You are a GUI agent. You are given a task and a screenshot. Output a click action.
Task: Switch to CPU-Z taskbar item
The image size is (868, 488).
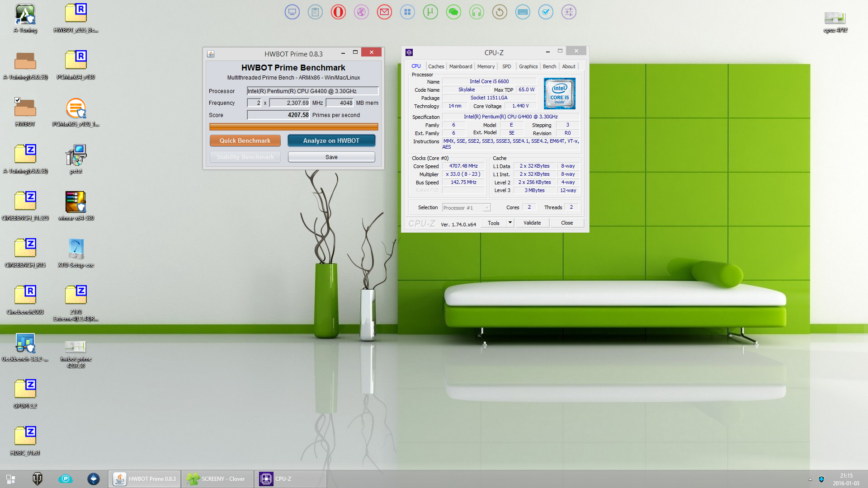(291, 479)
